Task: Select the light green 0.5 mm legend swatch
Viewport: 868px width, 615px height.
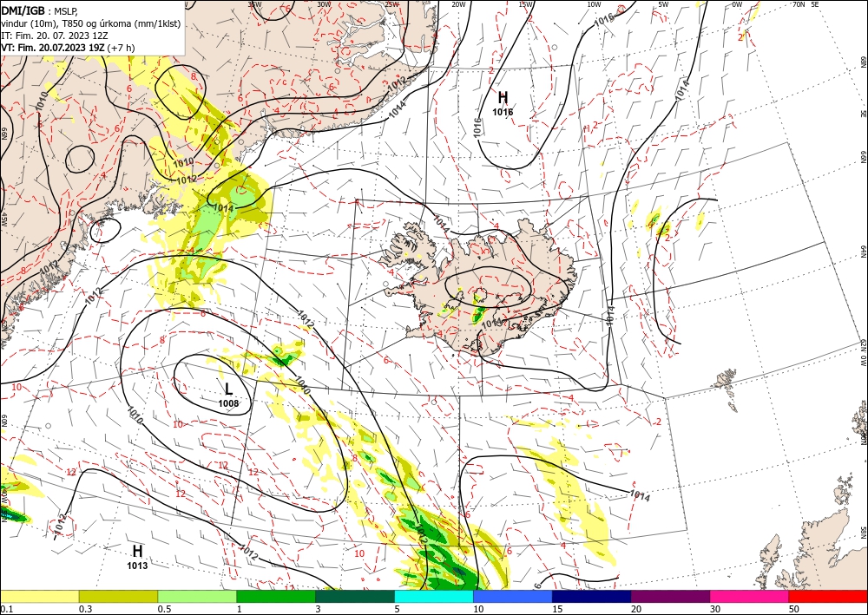Action: (x=197, y=596)
